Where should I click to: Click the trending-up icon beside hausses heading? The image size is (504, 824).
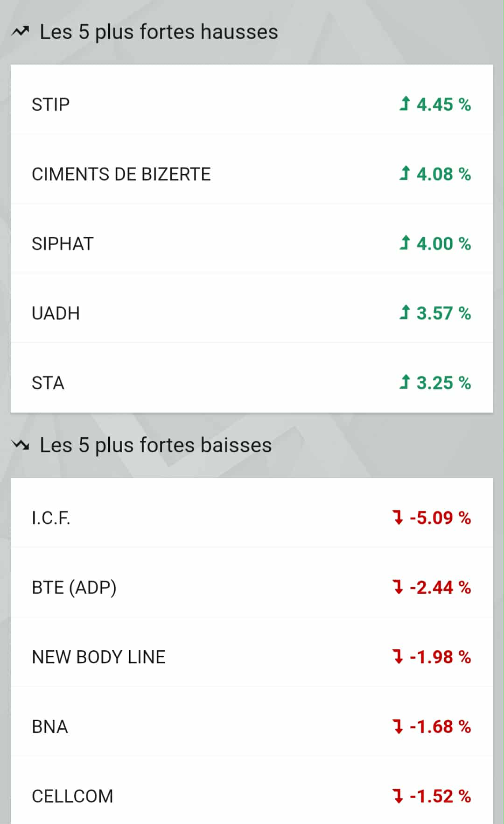(x=21, y=32)
